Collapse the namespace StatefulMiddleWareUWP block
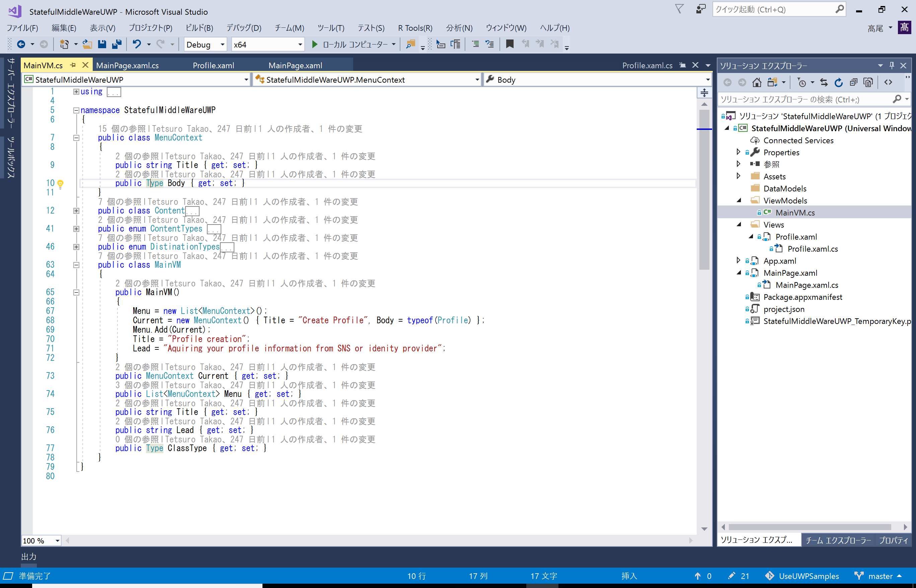Image resolution: width=916 pixels, height=588 pixels. [76, 110]
